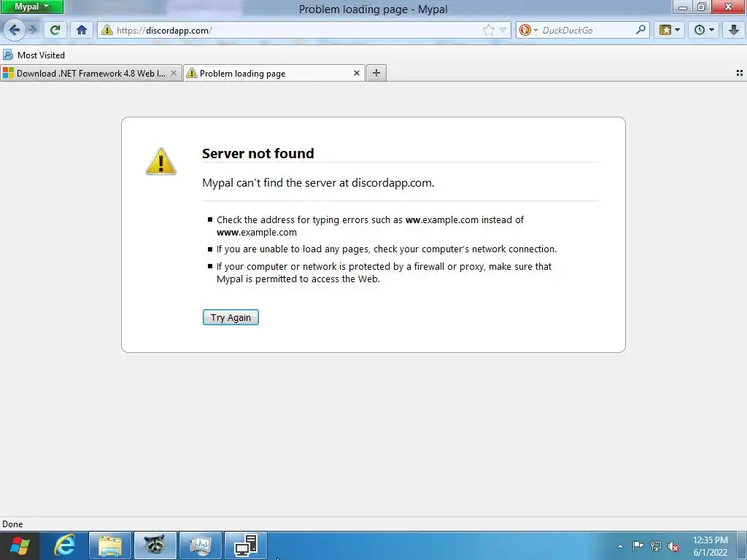This screenshot has width=747, height=560.
Task: Open Windows Explorer from the taskbar
Action: (110, 545)
